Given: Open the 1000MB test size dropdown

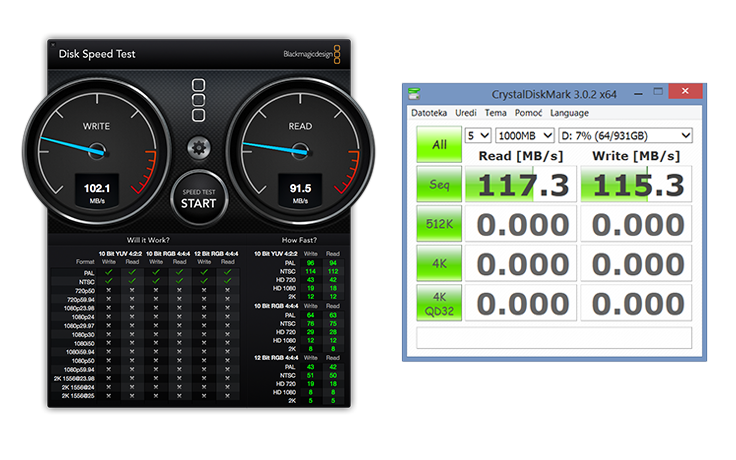Looking at the screenshot, I should pyautogui.click(x=525, y=136).
